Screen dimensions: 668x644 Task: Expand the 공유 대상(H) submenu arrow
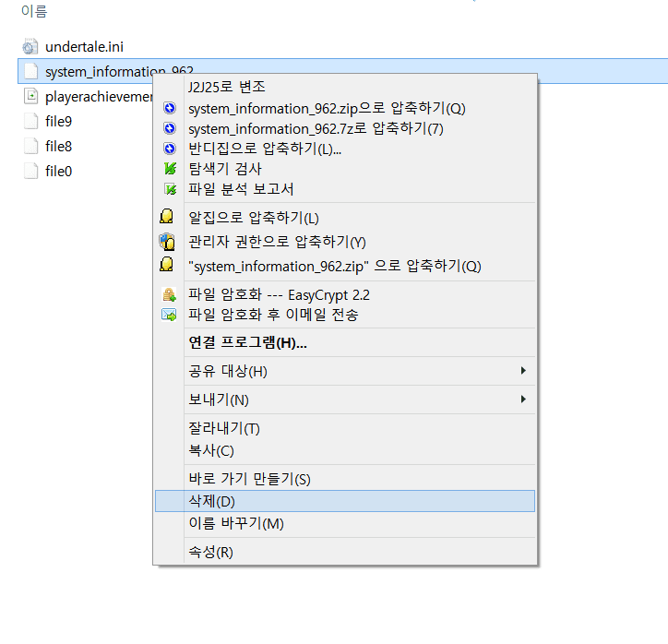point(523,371)
